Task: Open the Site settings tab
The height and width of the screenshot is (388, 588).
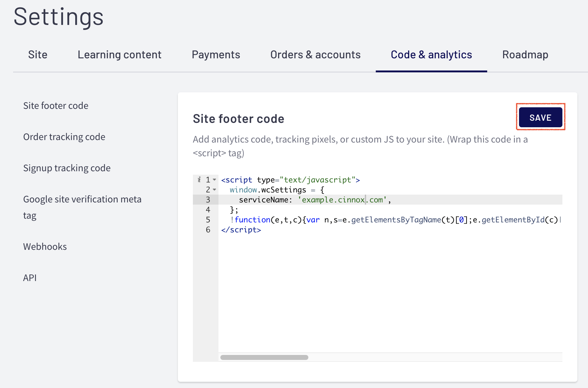Action: tap(38, 55)
